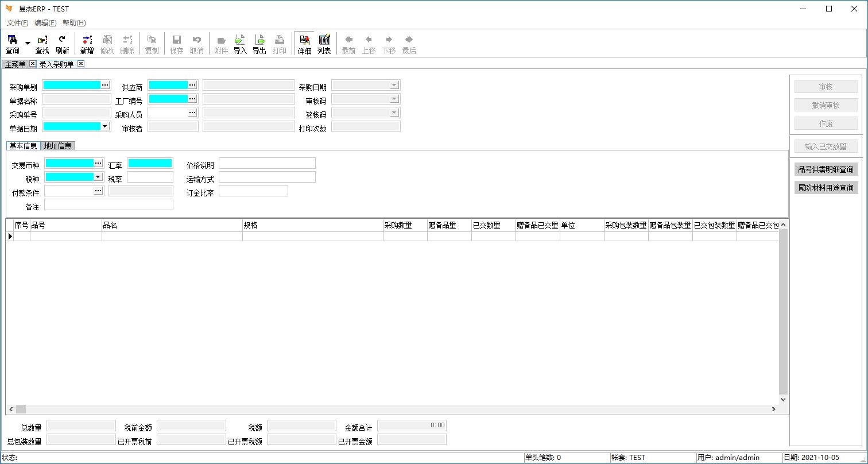868x464 pixels.
Task: Click into the 备注 remarks field
Action: click(x=108, y=204)
